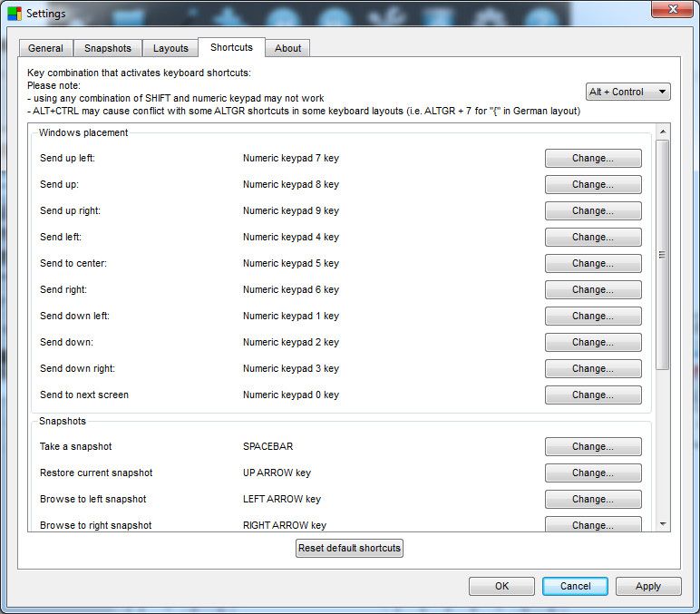Click the 'Browse to left snapshot' label
Viewport: 700px width, 614px height.
coord(92,499)
